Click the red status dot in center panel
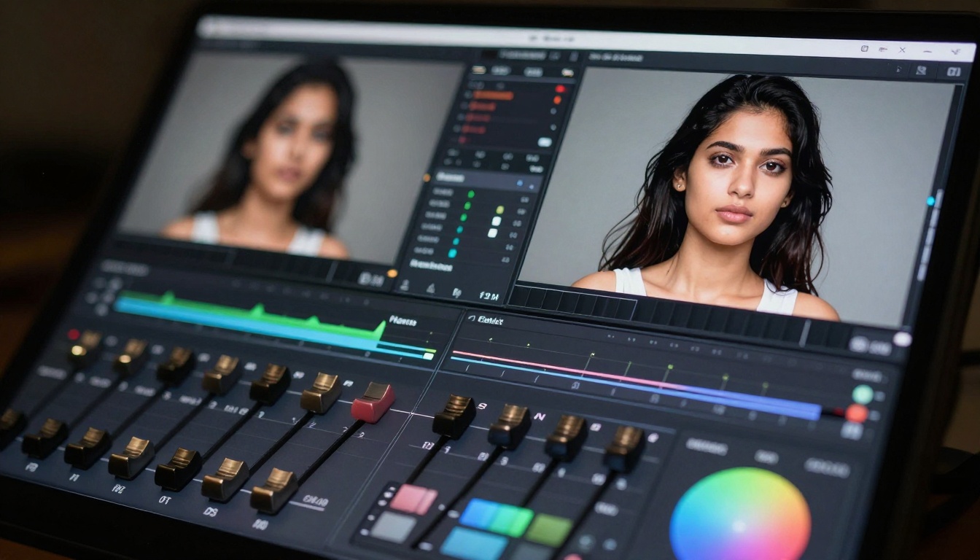The height and width of the screenshot is (560, 980). [559, 89]
